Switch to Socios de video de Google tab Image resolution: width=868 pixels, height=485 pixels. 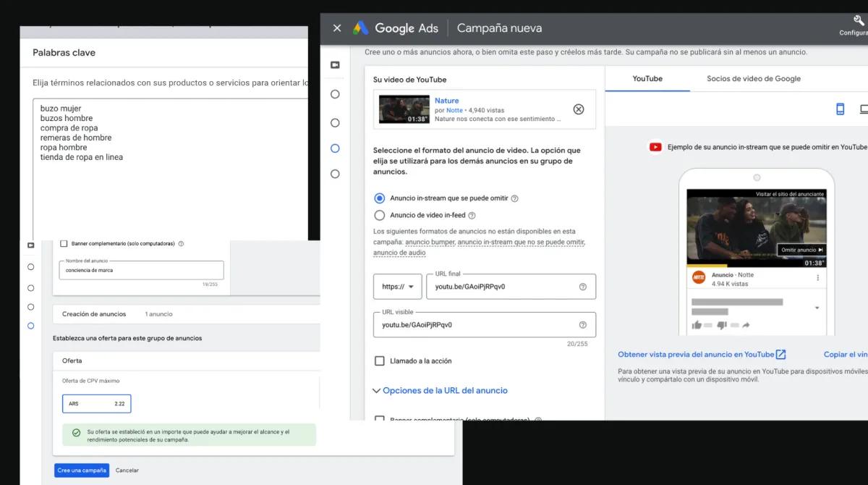pos(754,79)
